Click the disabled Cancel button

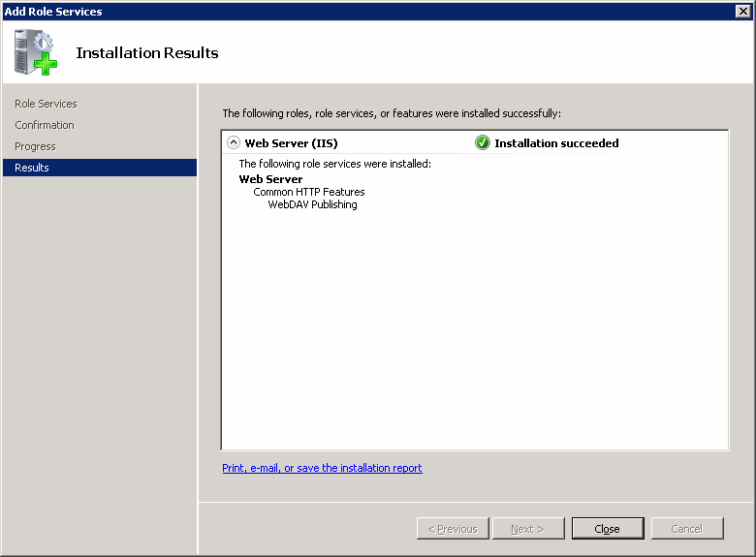point(686,529)
